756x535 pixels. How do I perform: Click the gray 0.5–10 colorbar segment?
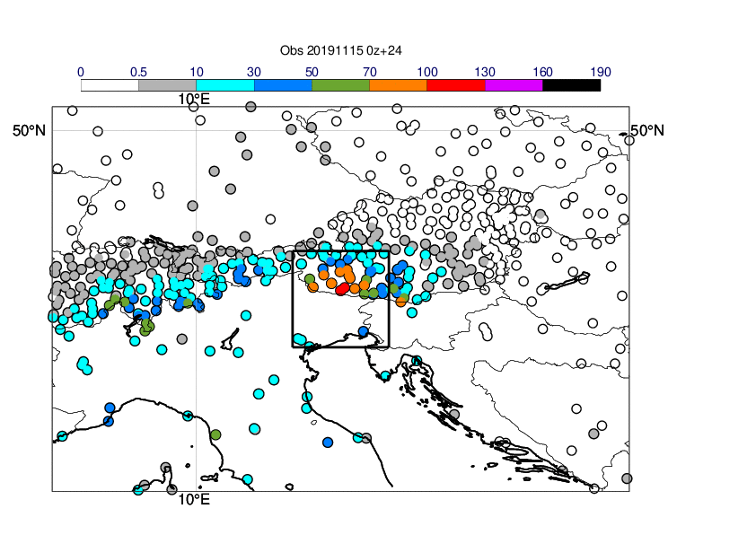168,85
